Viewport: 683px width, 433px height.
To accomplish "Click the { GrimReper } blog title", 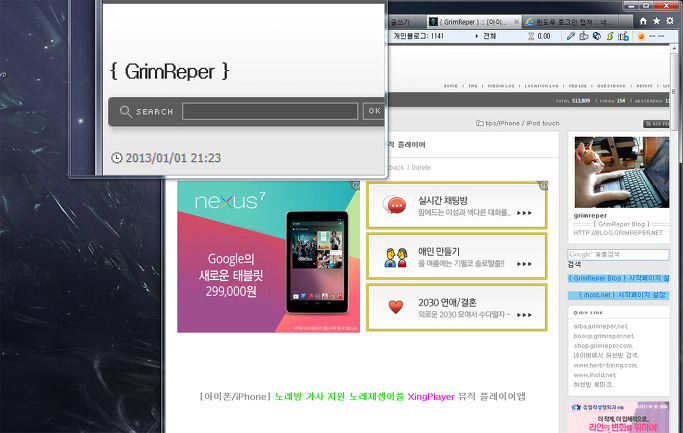I will tap(169, 71).
